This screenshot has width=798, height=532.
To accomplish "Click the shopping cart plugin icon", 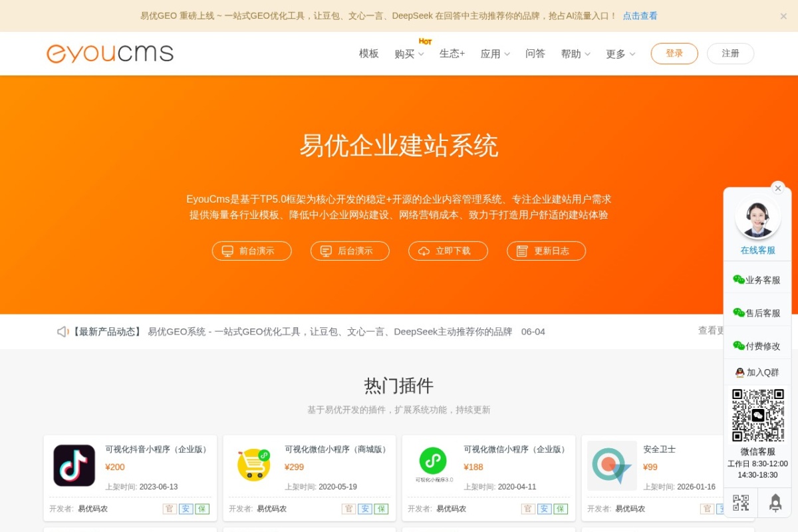I will [253, 465].
